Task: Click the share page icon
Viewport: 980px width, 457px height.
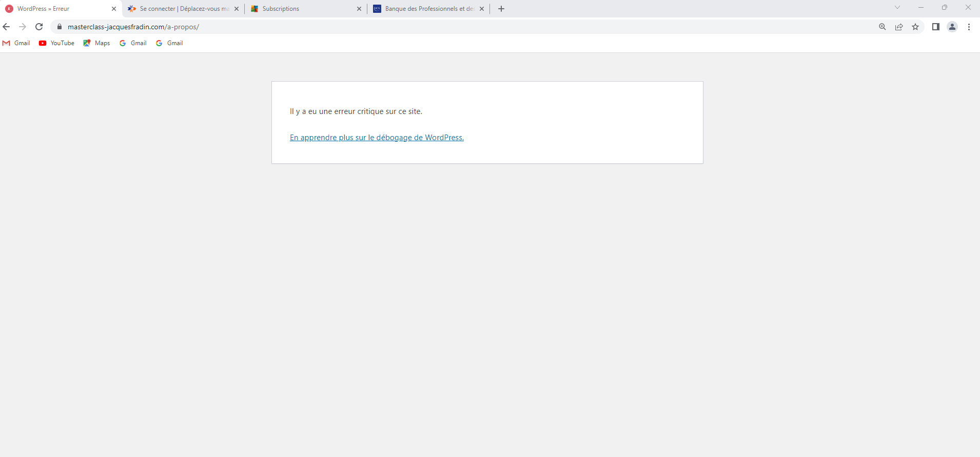Action: point(899,27)
